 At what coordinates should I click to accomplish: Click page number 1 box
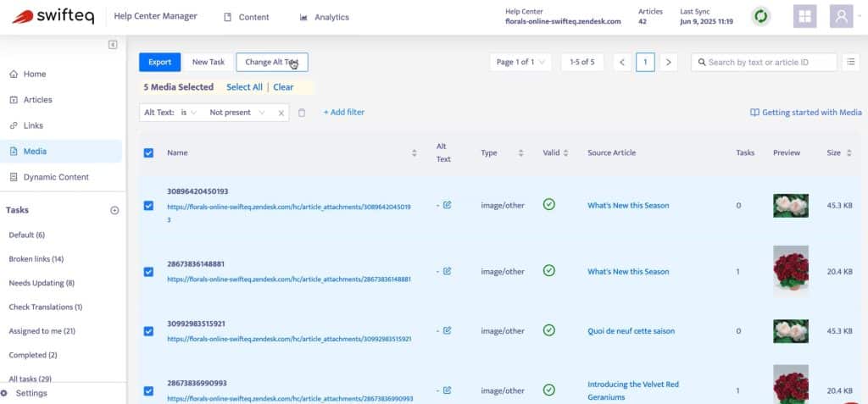pos(645,62)
